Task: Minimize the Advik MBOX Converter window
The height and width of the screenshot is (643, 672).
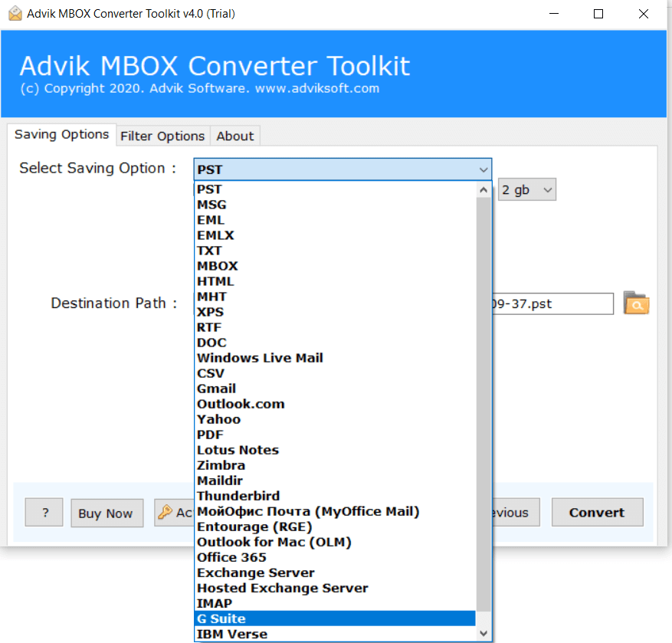Action: tap(554, 14)
